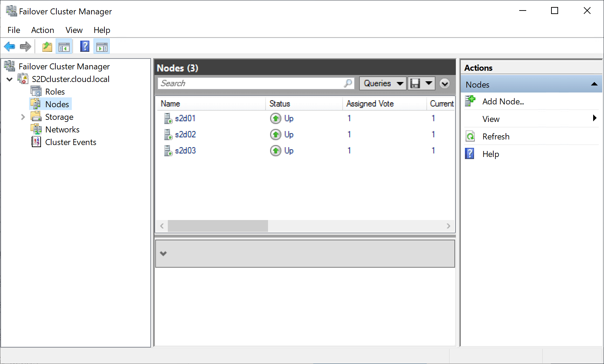Click the green Up status icon for s2d02

(x=276, y=135)
